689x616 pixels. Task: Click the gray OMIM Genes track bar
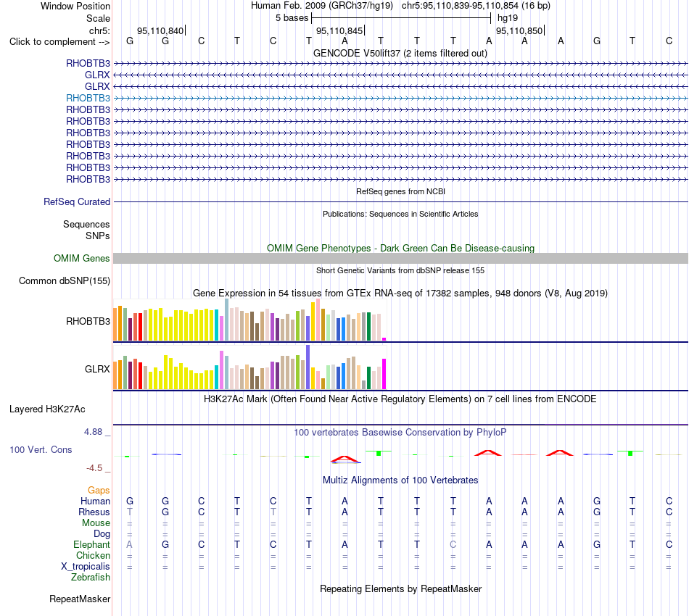pos(400,258)
